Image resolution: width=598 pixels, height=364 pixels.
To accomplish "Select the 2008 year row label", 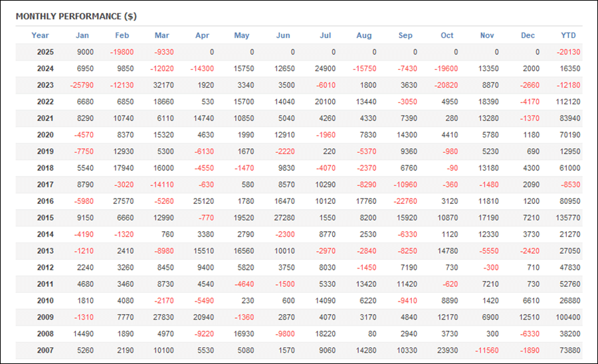I will 45,334.
